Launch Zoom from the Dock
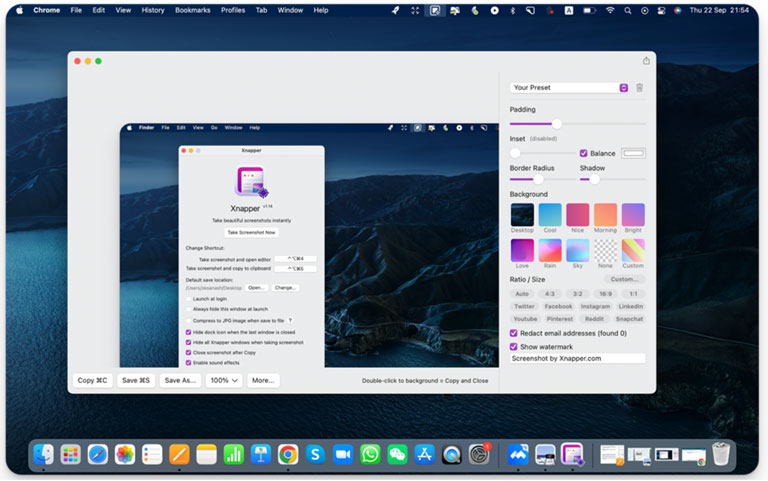 342,455
